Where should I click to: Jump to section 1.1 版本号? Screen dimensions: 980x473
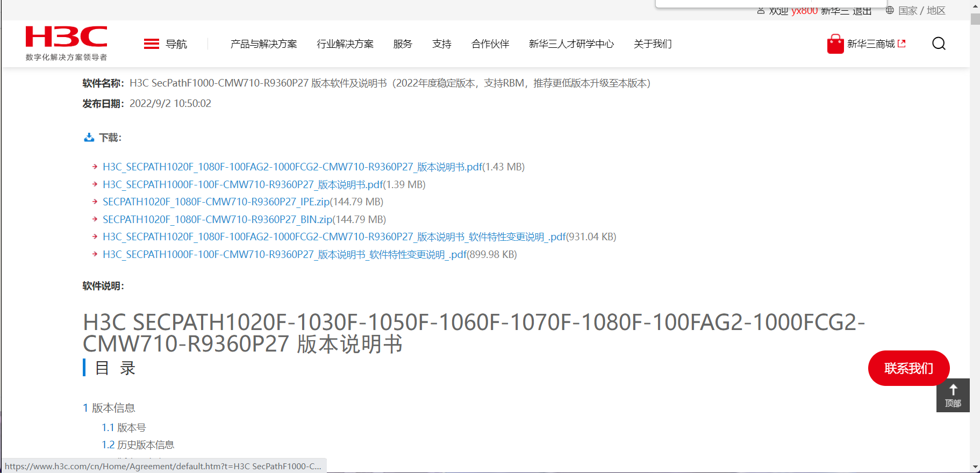click(x=124, y=428)
